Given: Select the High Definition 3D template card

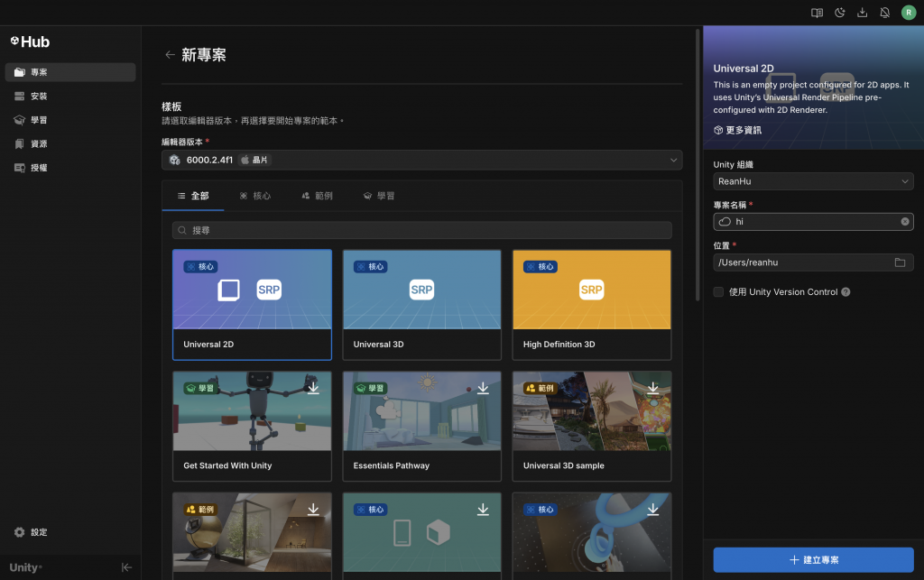Looking at the screenshot, I should [592, 304].
